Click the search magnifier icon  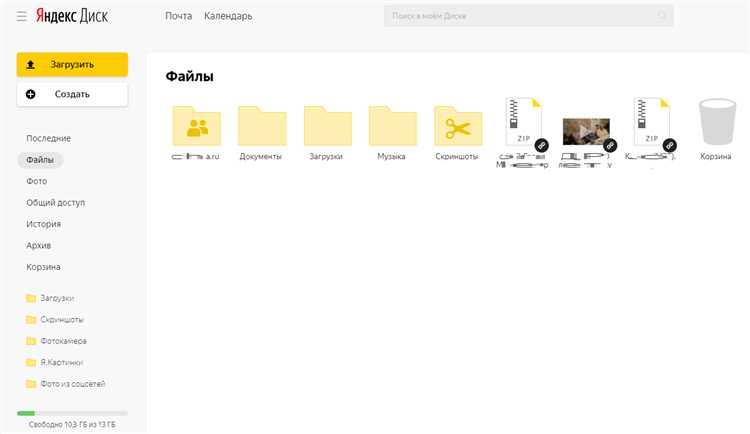coord(661,16)
